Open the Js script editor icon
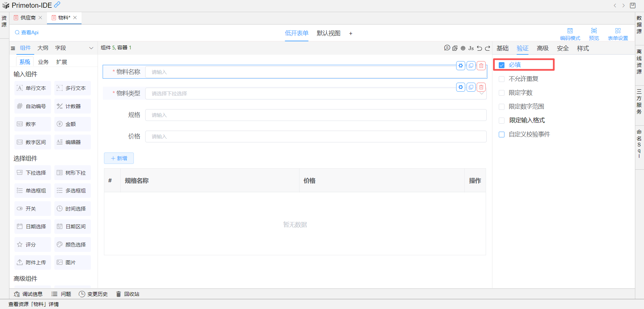Screen dimensions: 644x309 click(x=471, y=48)
